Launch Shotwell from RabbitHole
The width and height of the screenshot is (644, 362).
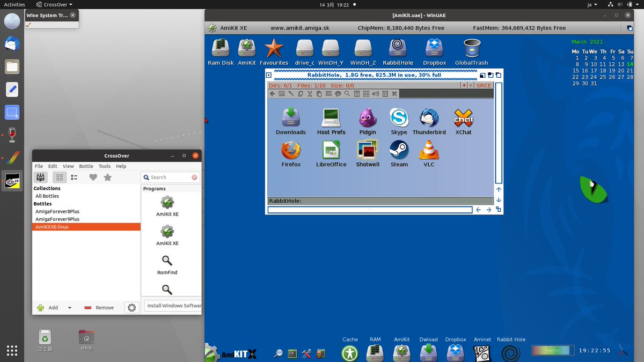tap(368, 154)
